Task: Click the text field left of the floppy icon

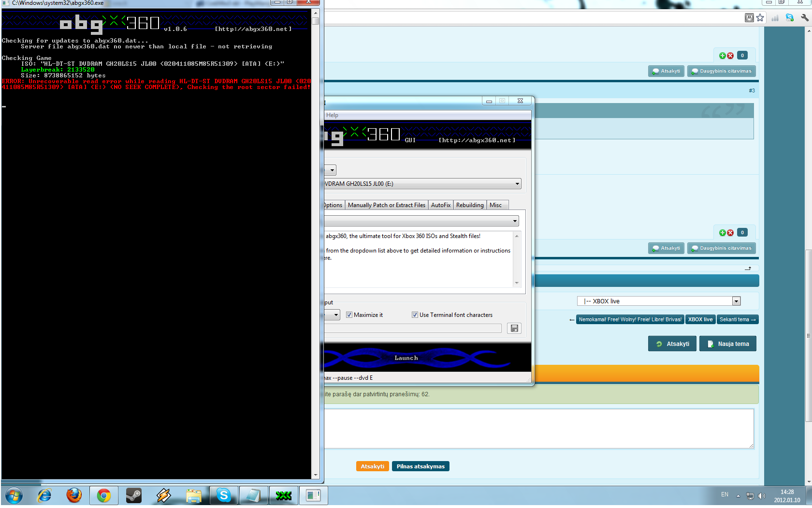Action: [413, 329]
